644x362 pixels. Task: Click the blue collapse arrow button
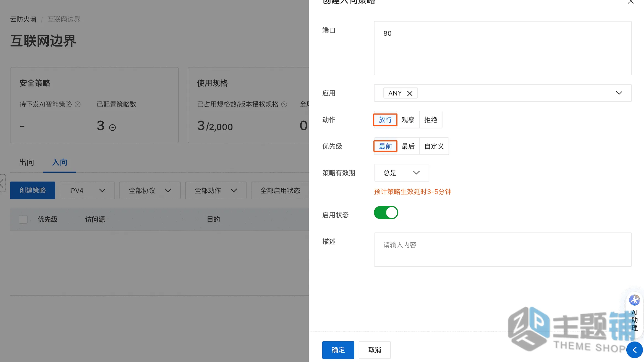[x=634, y=350]
